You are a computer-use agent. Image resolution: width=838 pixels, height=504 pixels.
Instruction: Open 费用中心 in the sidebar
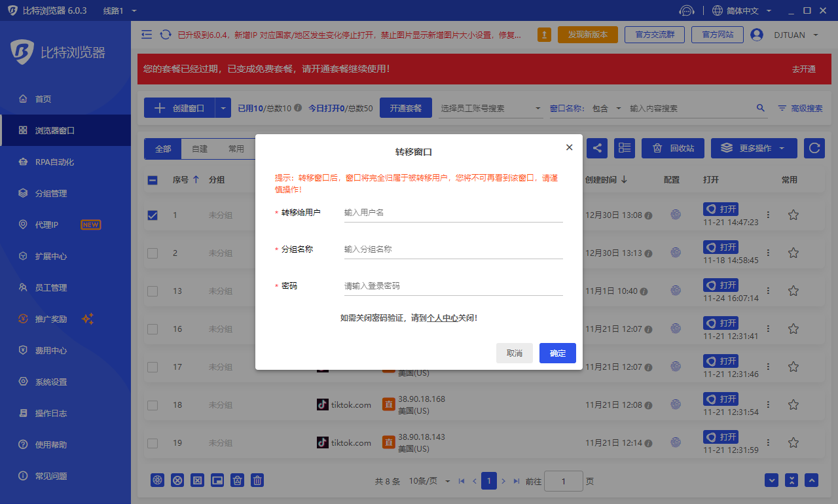coord(65,350)
